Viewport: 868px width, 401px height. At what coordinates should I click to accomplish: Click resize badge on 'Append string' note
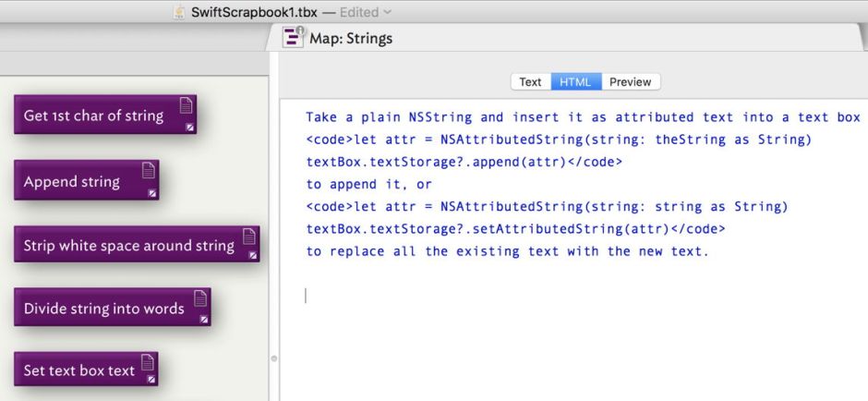coord(152,193)
